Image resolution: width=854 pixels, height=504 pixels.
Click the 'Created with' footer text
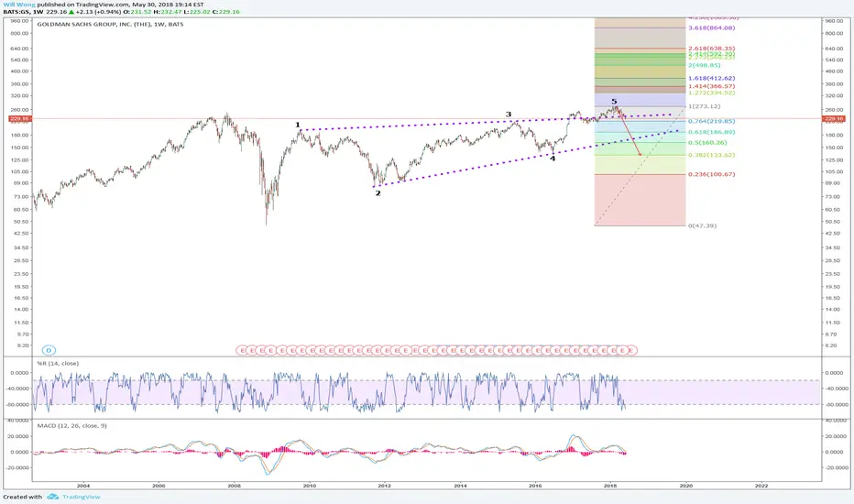22,497
